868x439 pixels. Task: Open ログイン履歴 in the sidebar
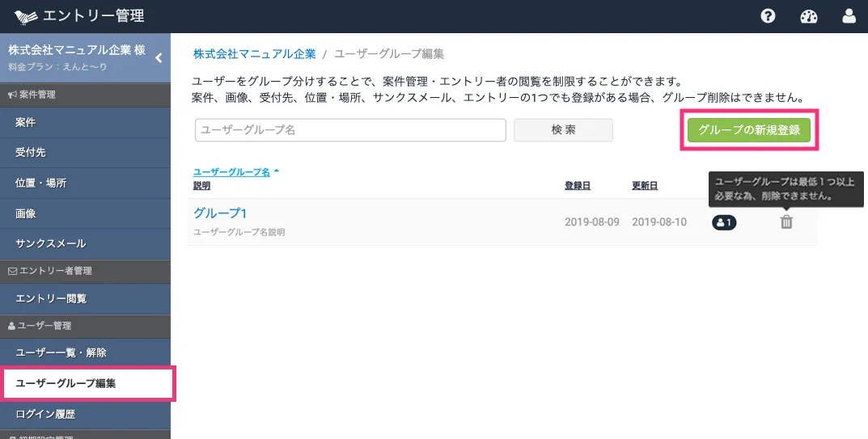click(85, 415)
